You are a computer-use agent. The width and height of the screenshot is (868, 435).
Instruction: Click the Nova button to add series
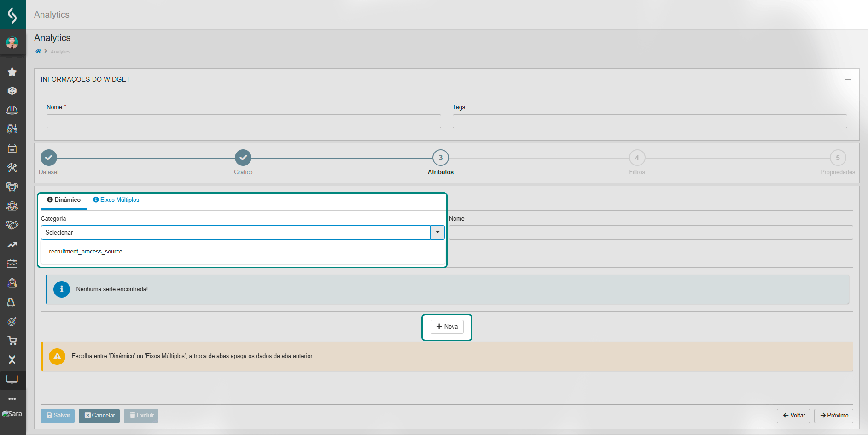447,327
